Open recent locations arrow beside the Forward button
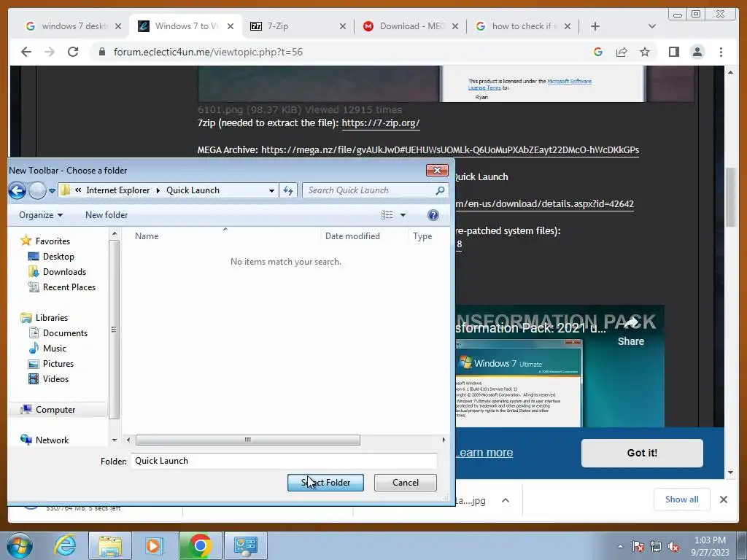The image size is (747, 560). tap(52, 191)
